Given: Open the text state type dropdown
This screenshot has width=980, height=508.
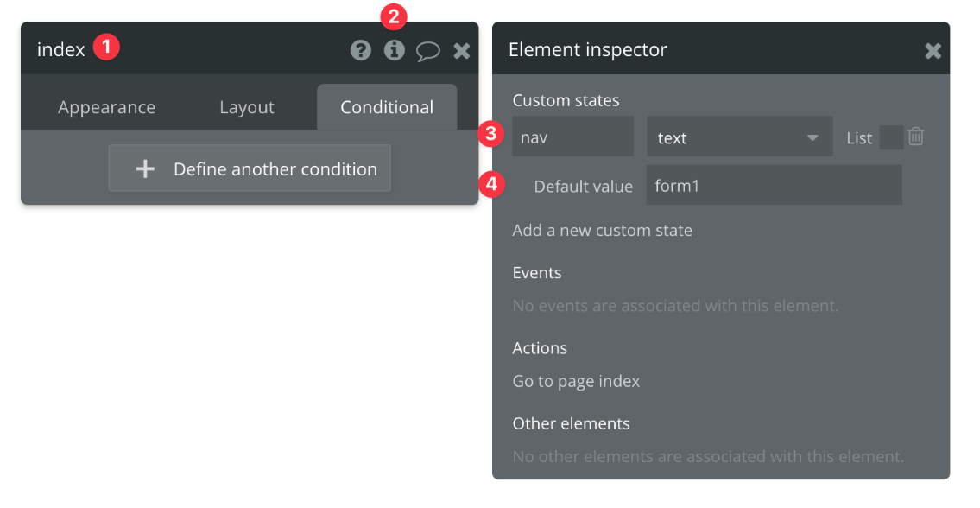Looking at the screenshot, I should pyautogui.click(x=739, y=137).
